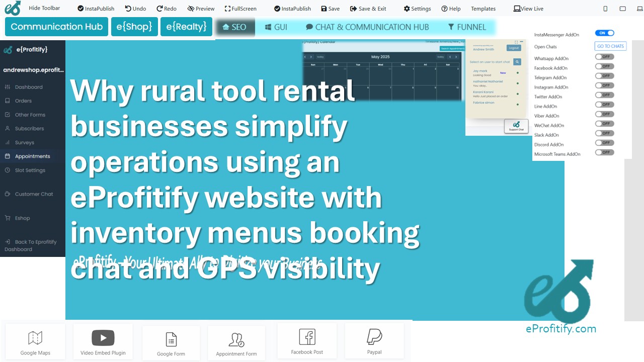Screen dimensions: 644x362
Task: Click the Undo toolbar icon
Action: point(135,9)
